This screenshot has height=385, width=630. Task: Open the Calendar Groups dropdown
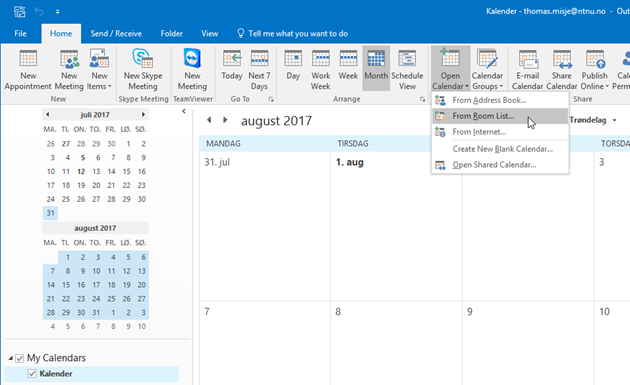(x=487, y=70)
